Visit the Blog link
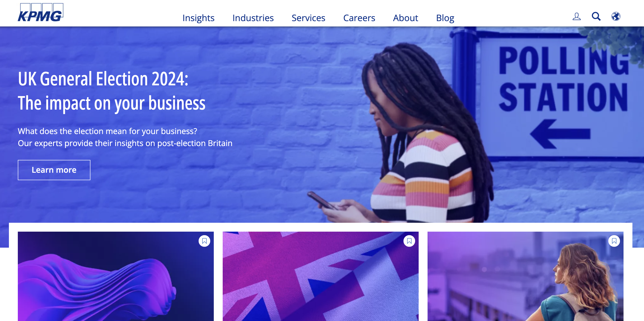This screenshot has width=644, height=321. pos(445,18)
